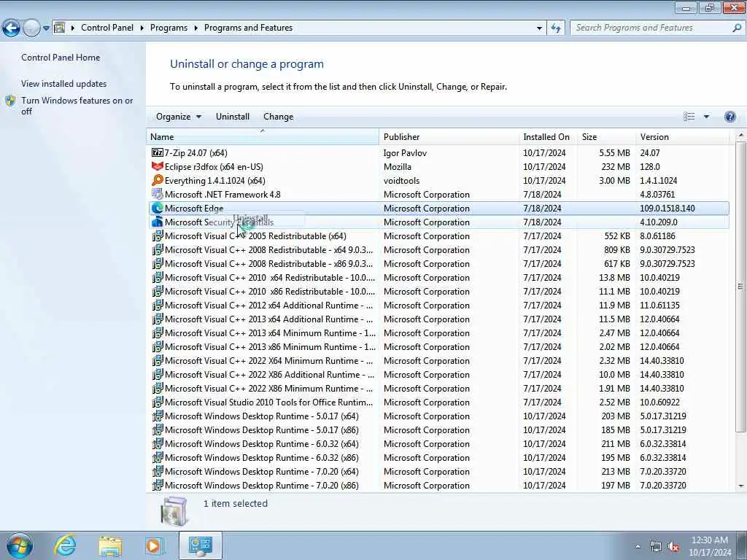Open Turn Windows features on or off
The image size is (747, 560).
coord(77,106)
